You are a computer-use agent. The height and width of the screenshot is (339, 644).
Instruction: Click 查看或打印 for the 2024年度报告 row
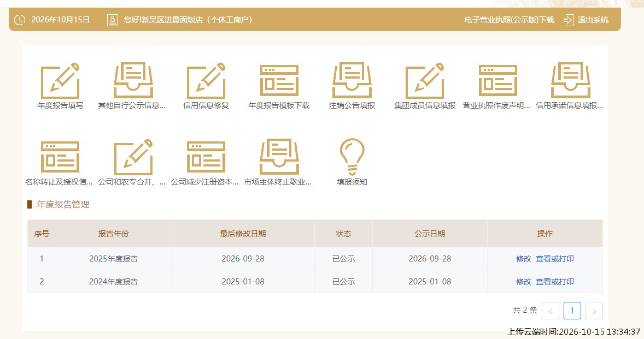coord(554,282)
